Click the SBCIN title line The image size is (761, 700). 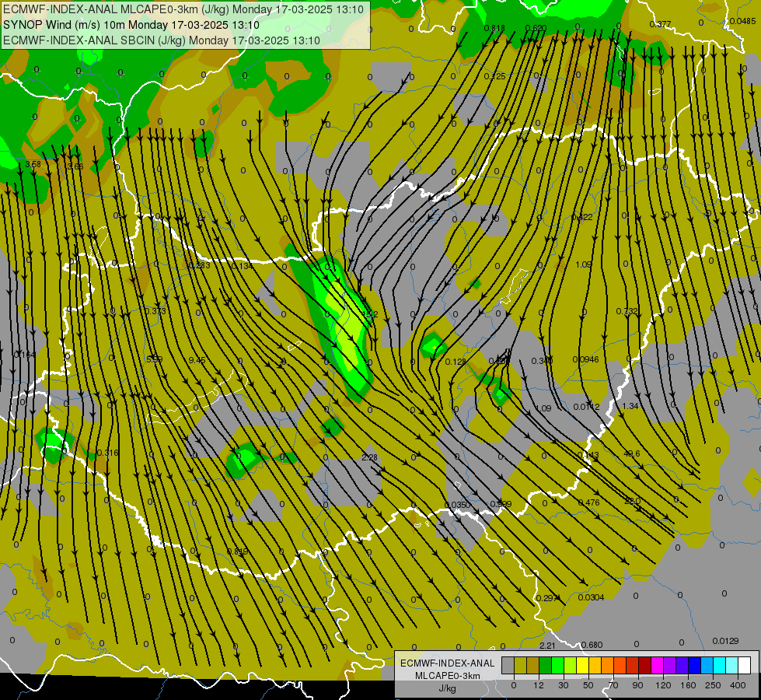coord(162,40)
